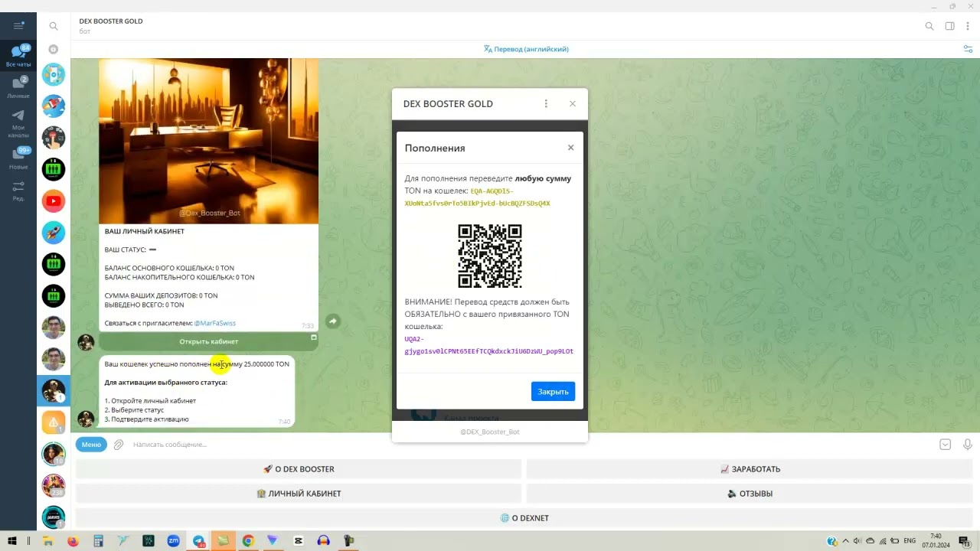This screenshot has height=551, width=980.
Task: Click the paperclip attach file icon
Action: point(119,445)
